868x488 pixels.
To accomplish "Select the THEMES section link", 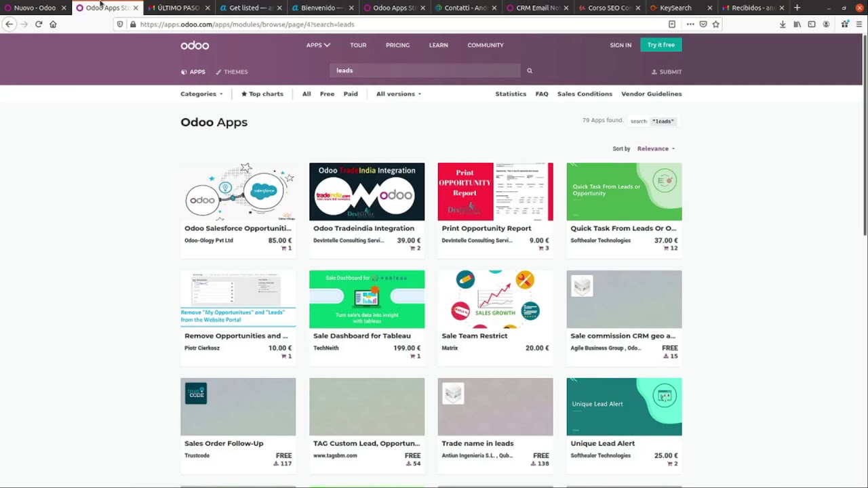I will click(232, 72).
